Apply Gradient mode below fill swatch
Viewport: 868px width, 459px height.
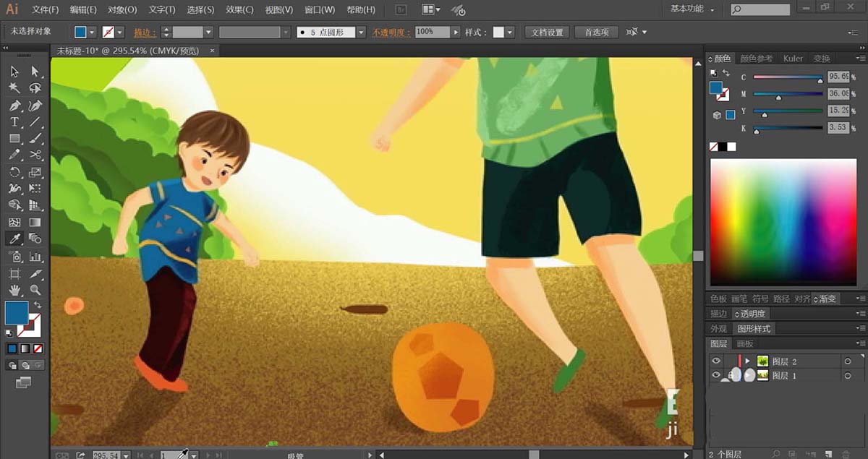point(25,348)
